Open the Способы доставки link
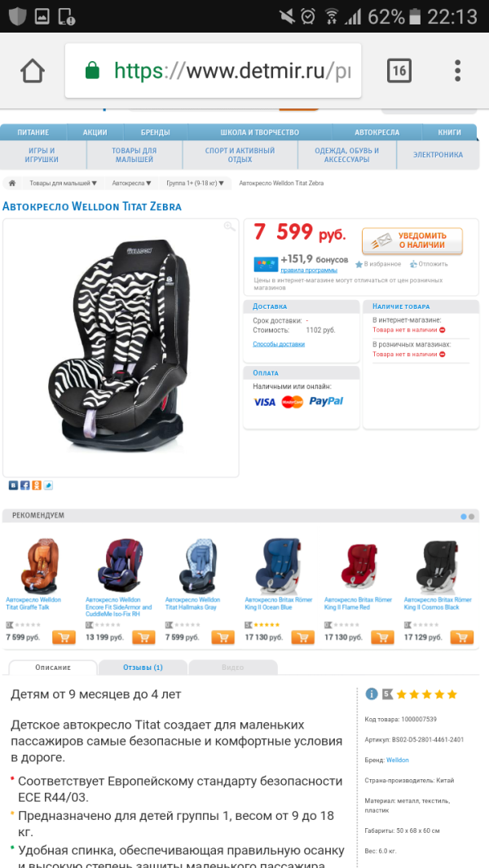The image size is (489, 868). click(x=279, y=344)
